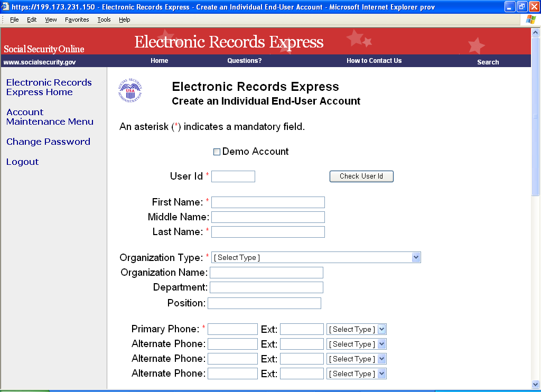Focus the Position input field
The width and height of the screenshot is (541, 392).
[265, 303]
